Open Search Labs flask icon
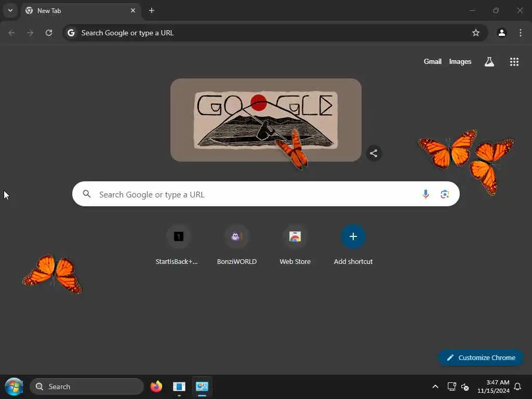Viewport: 532px width, 399px height. tap(489, 62)
